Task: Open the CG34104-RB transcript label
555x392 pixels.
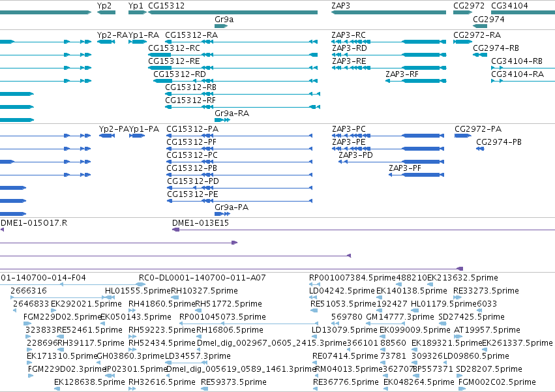Action: coord(517,61)
